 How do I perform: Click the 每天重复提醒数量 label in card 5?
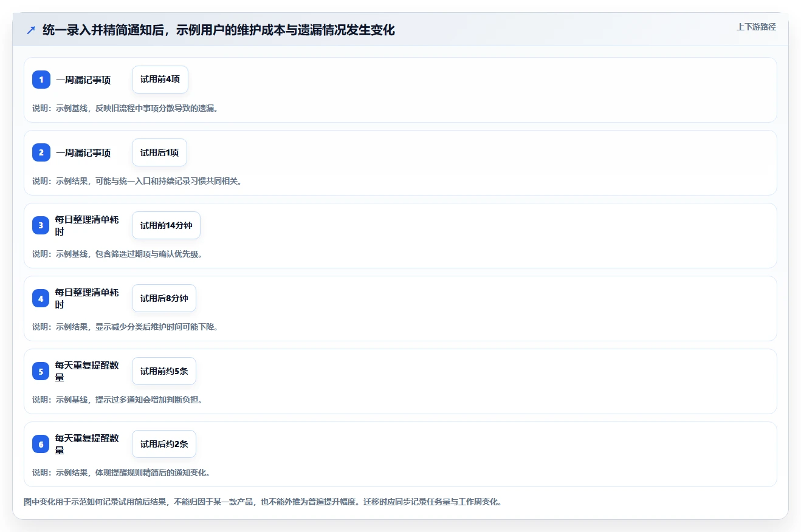pos(87,371)
